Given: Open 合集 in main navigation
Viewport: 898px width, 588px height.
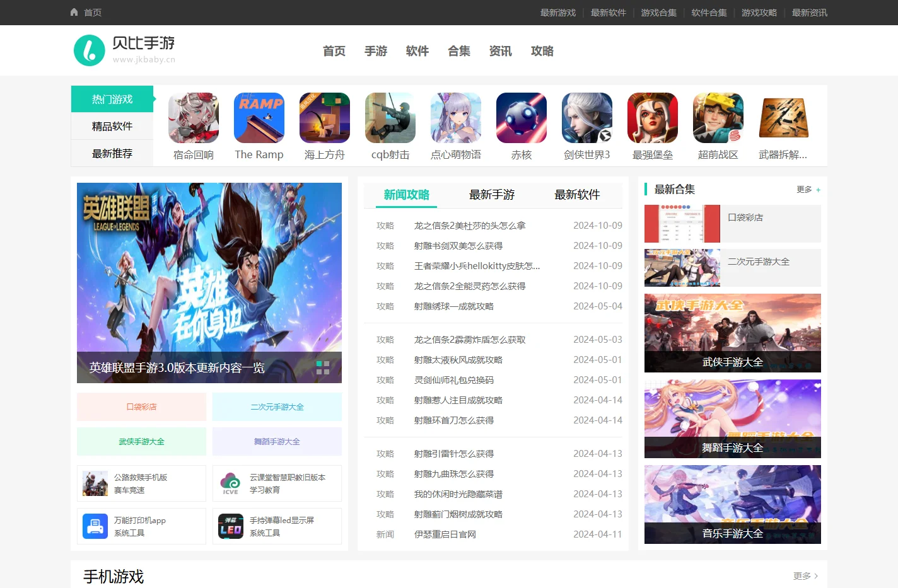Looking at the screenshot, I should click(x=459, y=51).
